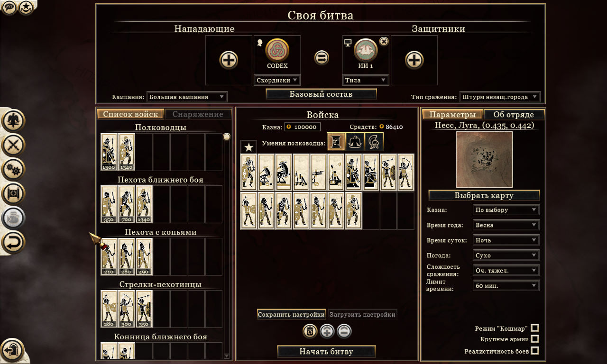Click the star helmet icon top-left
Image resolution: width=607 pixels, height=364 pixels.
[26, 7]
